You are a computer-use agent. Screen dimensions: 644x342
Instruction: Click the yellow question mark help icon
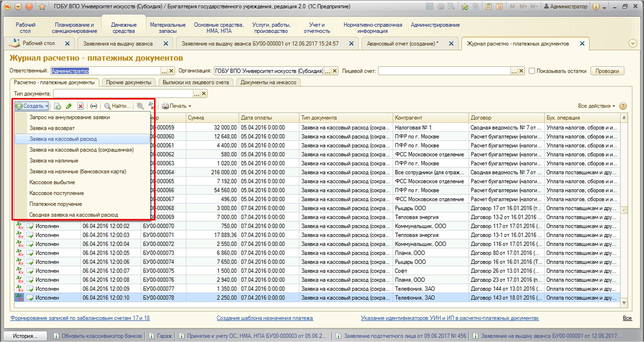point(623,106)
